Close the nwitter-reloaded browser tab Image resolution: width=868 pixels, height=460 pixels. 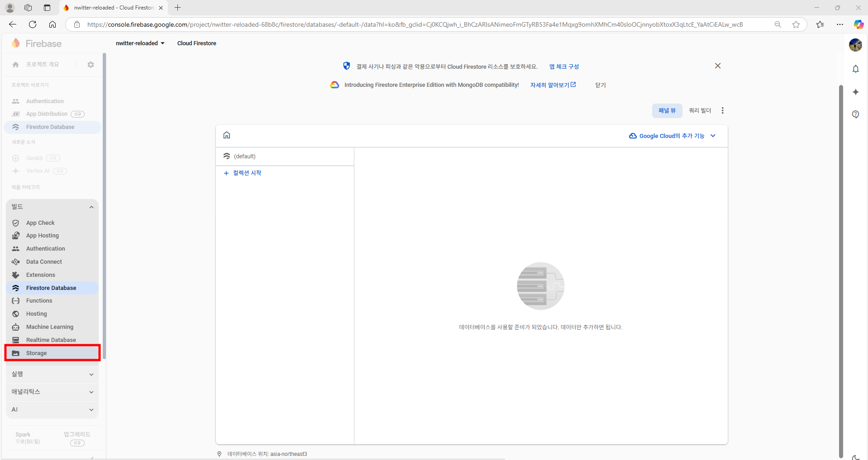point(161,8)
